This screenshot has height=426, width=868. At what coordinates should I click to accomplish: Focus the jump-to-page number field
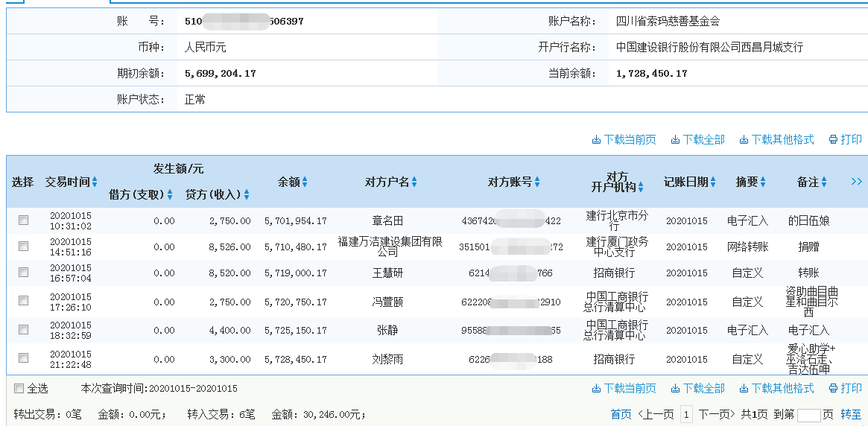[x=809, y=415]
